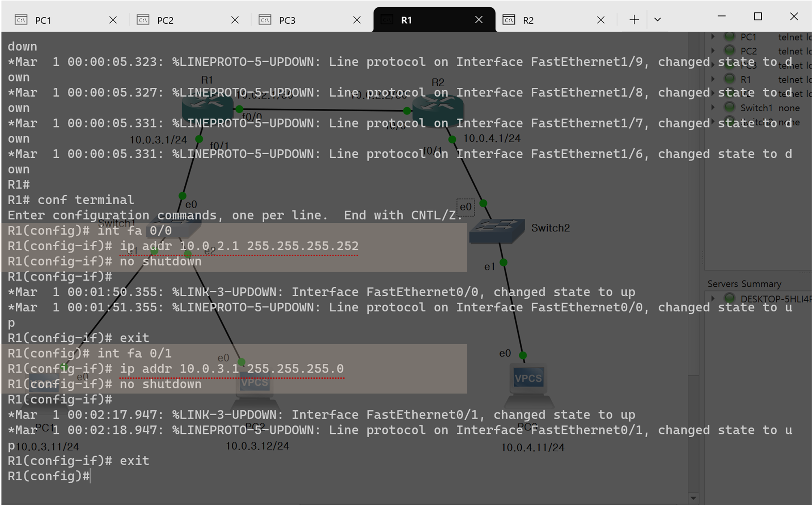This screenshot has width=812, height=505.
Task: Click the R2 tab console icon
Action: click(509, 19)
